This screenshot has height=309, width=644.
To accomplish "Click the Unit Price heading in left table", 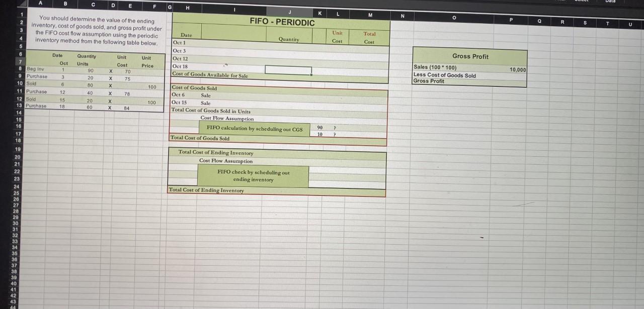I will (x=147, y=62).
